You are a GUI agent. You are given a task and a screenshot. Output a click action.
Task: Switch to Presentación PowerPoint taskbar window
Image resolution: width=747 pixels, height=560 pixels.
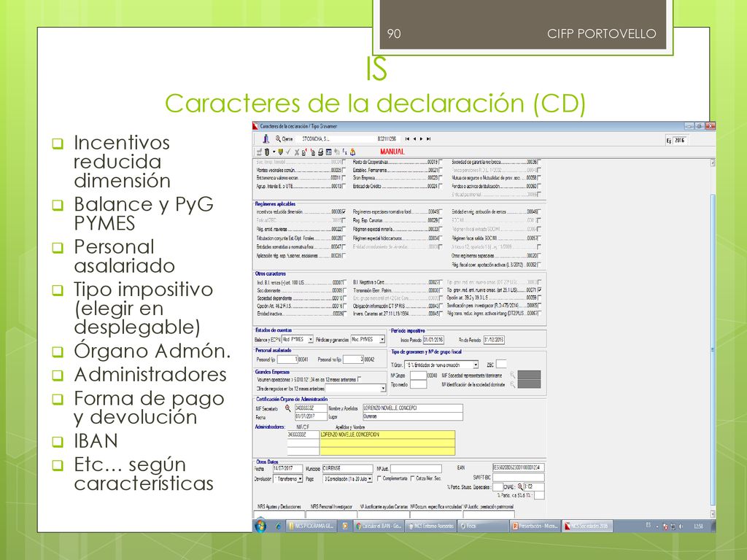(535, 526)
